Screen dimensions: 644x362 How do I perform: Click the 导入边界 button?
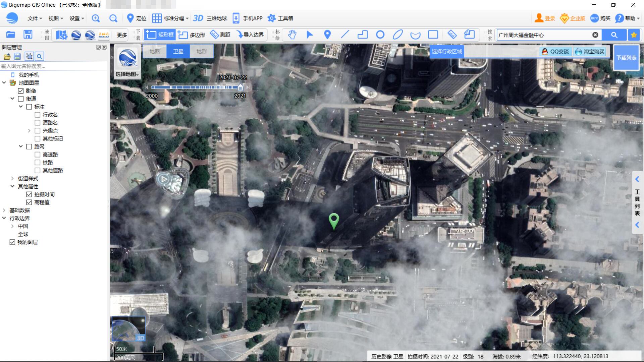pyautogui.click(x=250, y=35)
